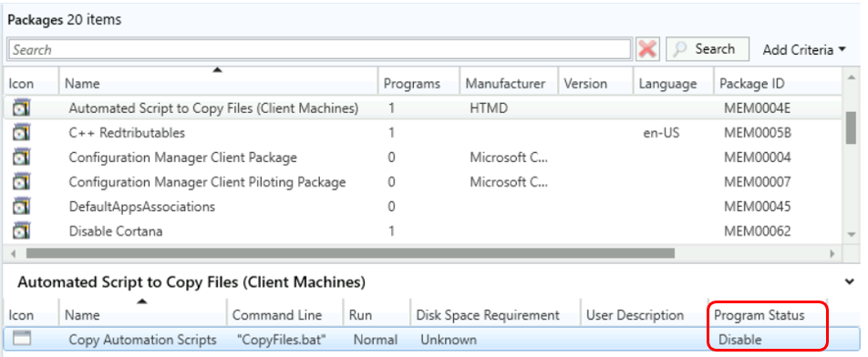Click the horizontal scrollbar thumb

(x=350, y=253)
